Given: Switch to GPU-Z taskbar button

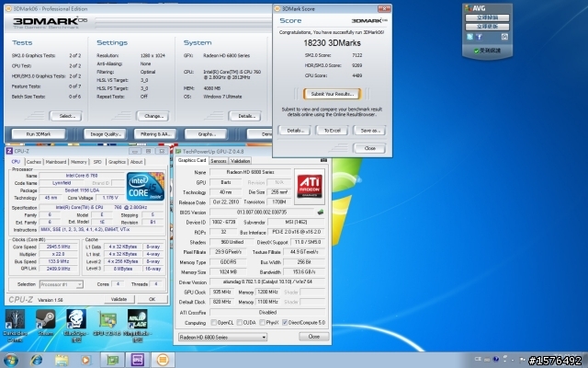Looking at the screenshot, I should pyautogui.click(x=112, y=360).
